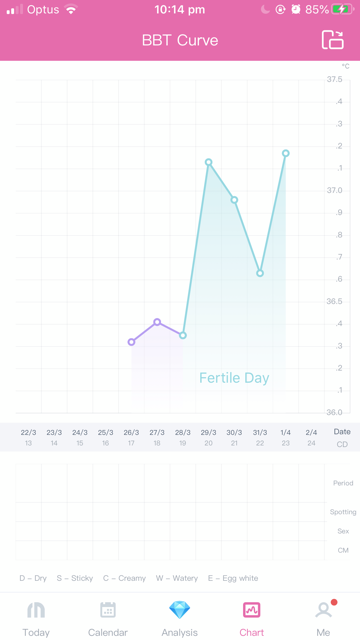Tap the 28/3 data point
The height and width of the screenshot is (640, 360).
183,335
